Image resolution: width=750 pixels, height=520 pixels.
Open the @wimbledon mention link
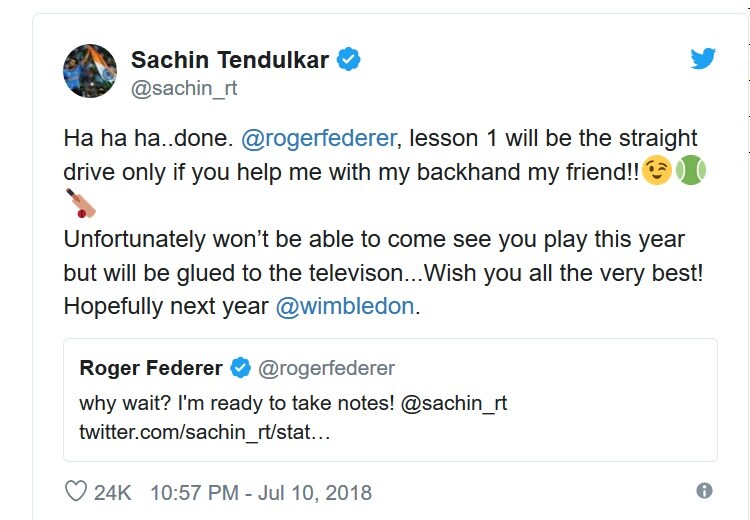(x=344, y=306)
